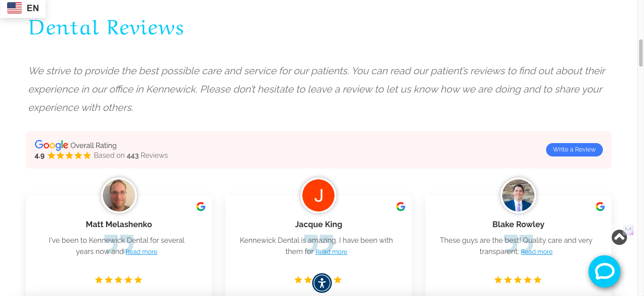Screen dimensions: 644x296
Task: Click the page vertical scrollbar thumb
Action: click(x=641, y=53)
